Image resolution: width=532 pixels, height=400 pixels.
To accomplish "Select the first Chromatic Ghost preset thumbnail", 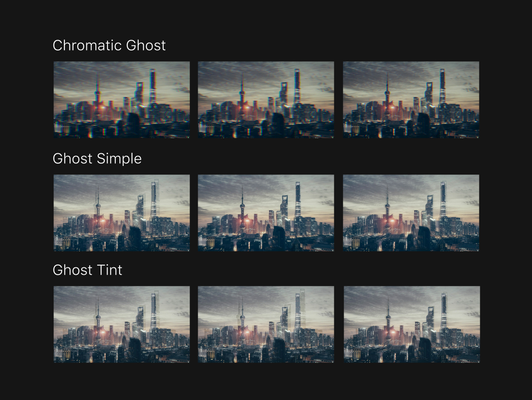I will [121, 100].
